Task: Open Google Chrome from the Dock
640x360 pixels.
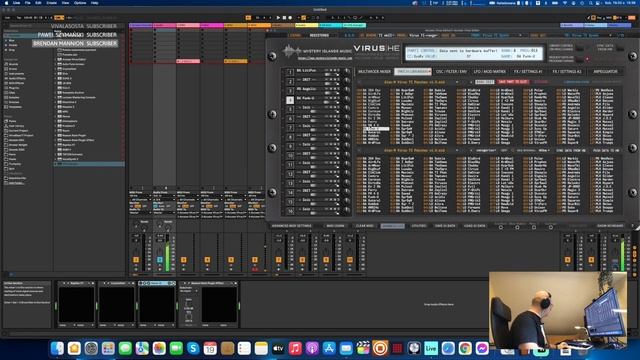Action: point(465,348)
